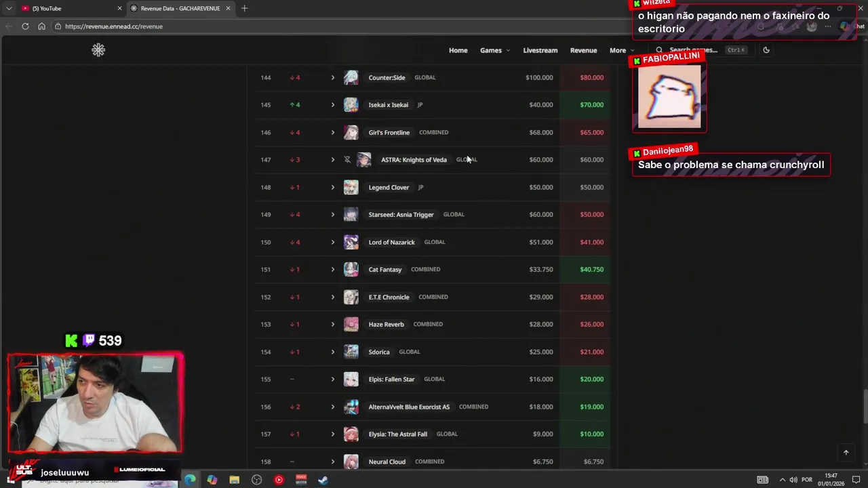Expand the More menu
868x488 pixels.
coord(622,50)
